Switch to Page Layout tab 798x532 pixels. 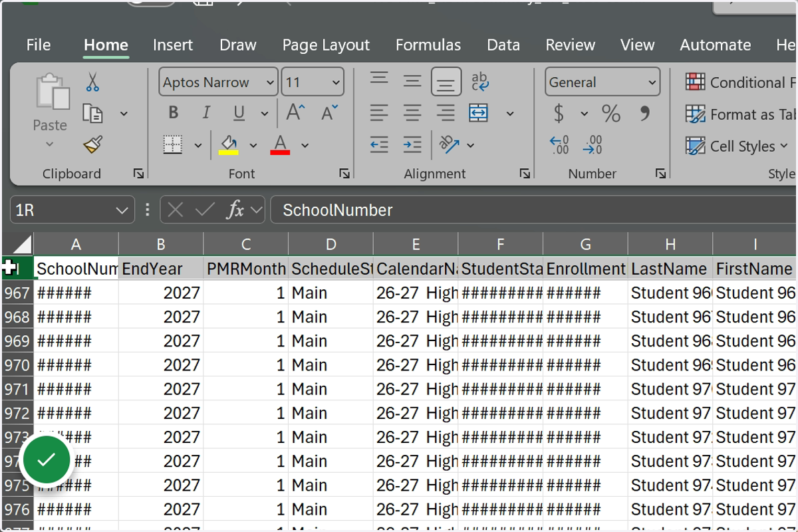[x=326, y=45]
